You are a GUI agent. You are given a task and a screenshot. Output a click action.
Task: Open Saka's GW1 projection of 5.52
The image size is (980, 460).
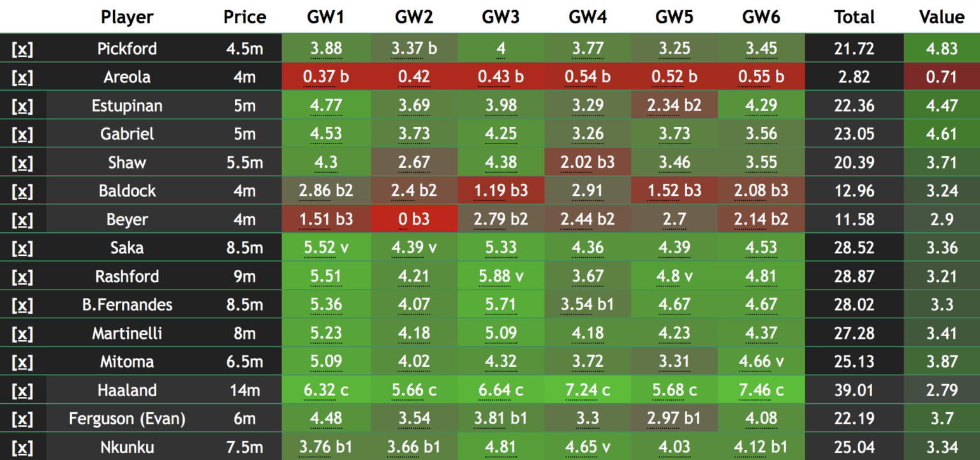pyautogui.click(x=327, y=248)
